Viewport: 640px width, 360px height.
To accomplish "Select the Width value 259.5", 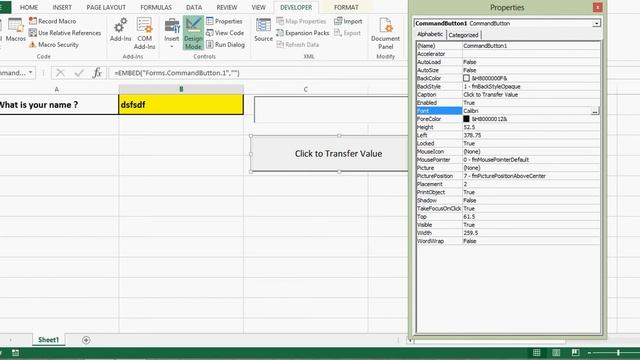I will tap(531, 233).
